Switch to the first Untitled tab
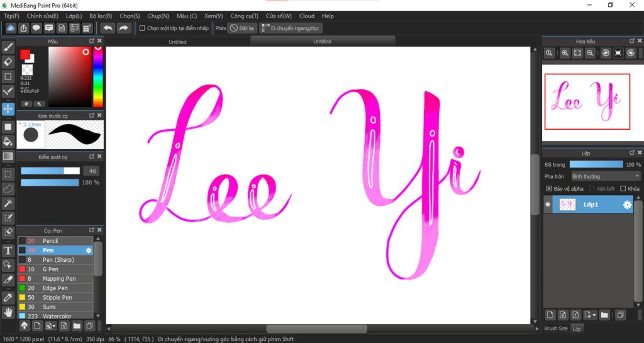This screenshot has width=644, height=343. 177,42
